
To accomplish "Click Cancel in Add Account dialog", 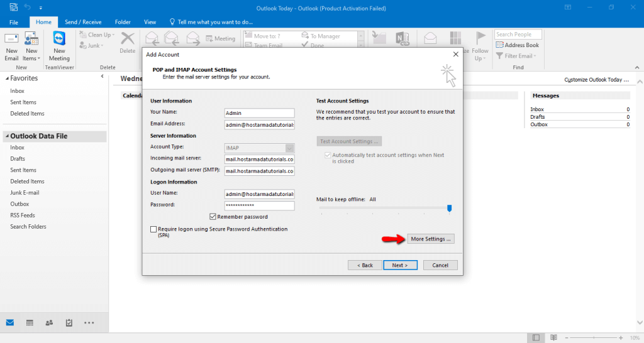I will pos(440,265).
